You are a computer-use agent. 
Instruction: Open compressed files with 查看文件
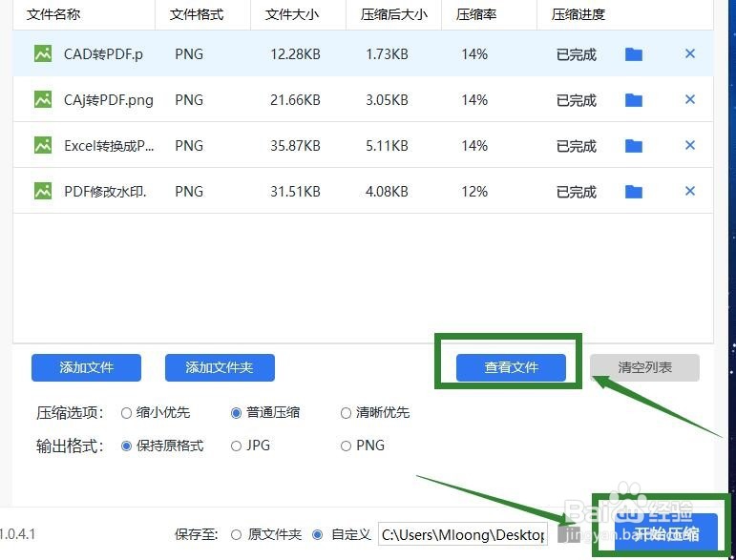tap(511, 367)
